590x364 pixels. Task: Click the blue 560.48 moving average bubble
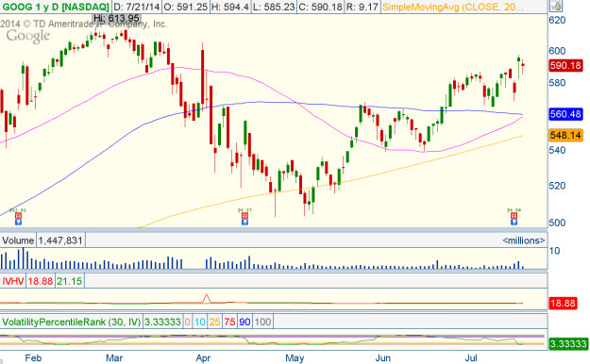pyautogui.click(x=565, y=114)
